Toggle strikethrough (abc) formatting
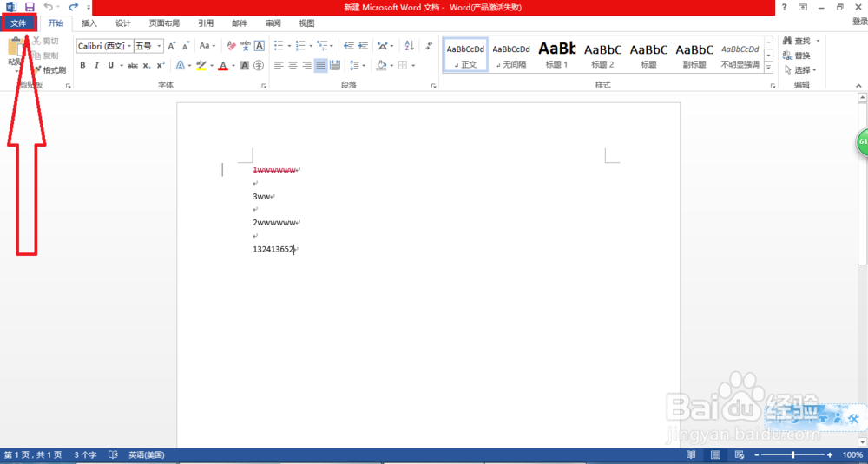The image size is (868, 464). 133,65
